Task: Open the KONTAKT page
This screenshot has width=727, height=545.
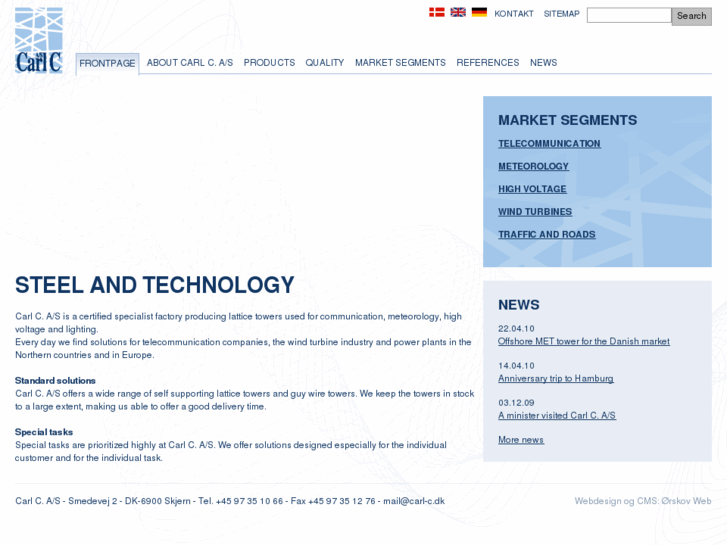Action: 514,14
